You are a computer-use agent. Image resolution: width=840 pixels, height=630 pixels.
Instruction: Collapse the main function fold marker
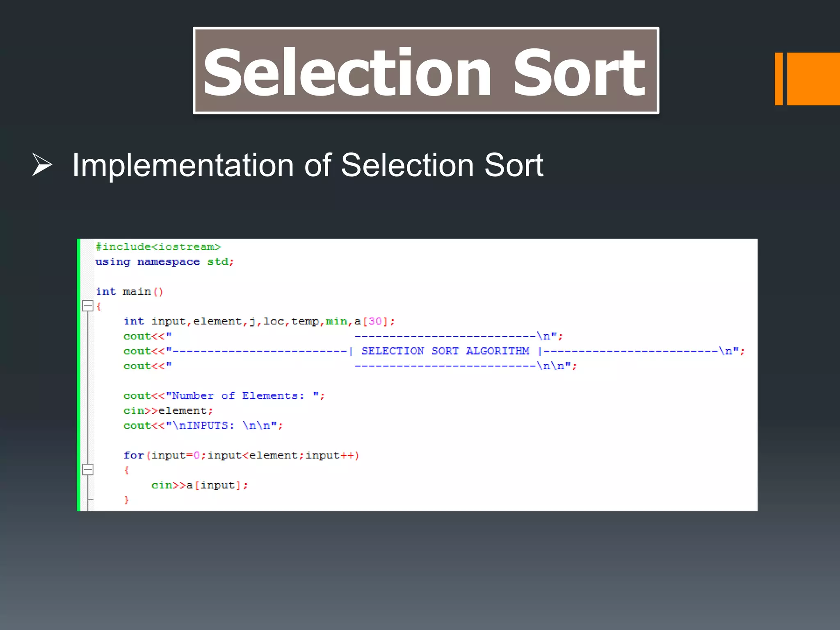(88, 306)
